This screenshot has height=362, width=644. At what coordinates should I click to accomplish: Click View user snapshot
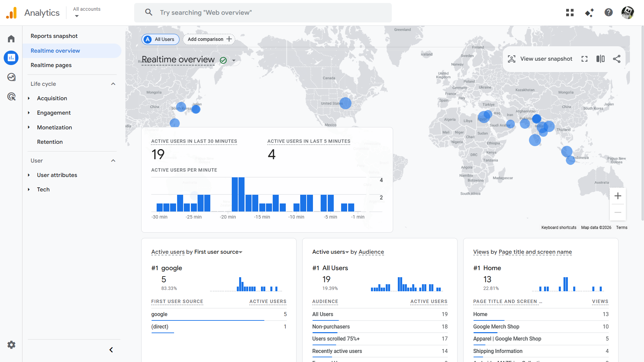pos(540,59)
